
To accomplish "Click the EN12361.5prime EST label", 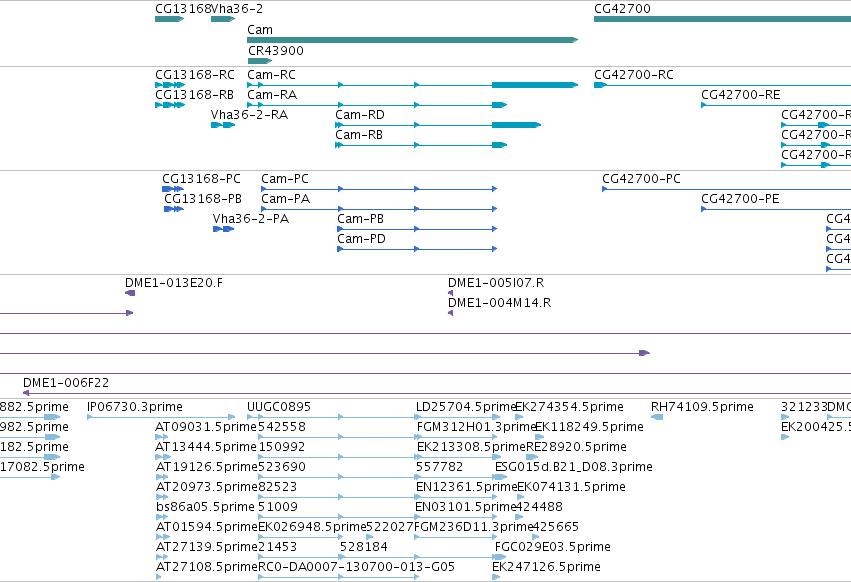I will click(x=466, y=488).
